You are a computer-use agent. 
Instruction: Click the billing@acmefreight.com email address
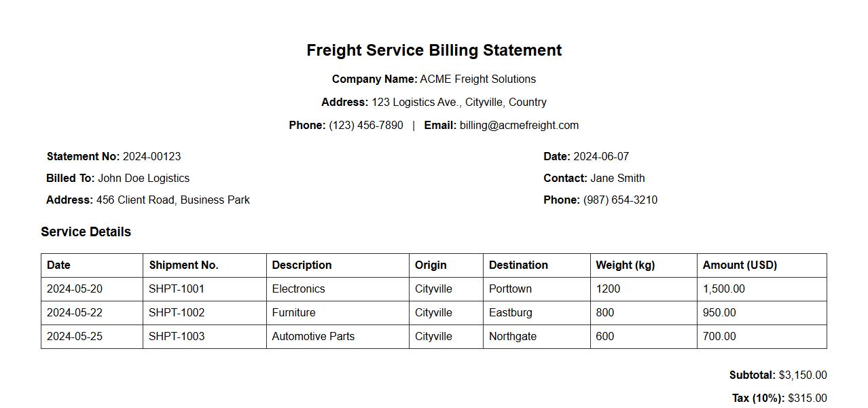(x=519, y=126)
